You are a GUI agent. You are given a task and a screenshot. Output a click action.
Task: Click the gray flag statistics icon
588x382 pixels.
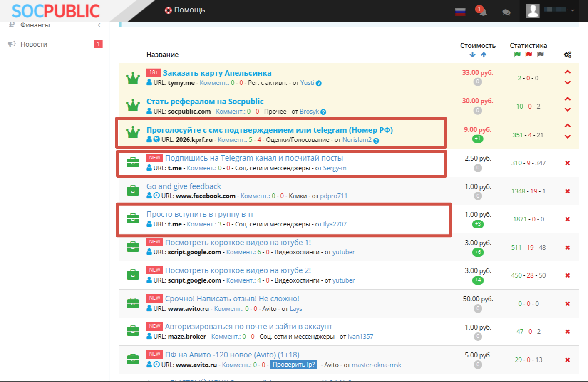coord(540,55)
